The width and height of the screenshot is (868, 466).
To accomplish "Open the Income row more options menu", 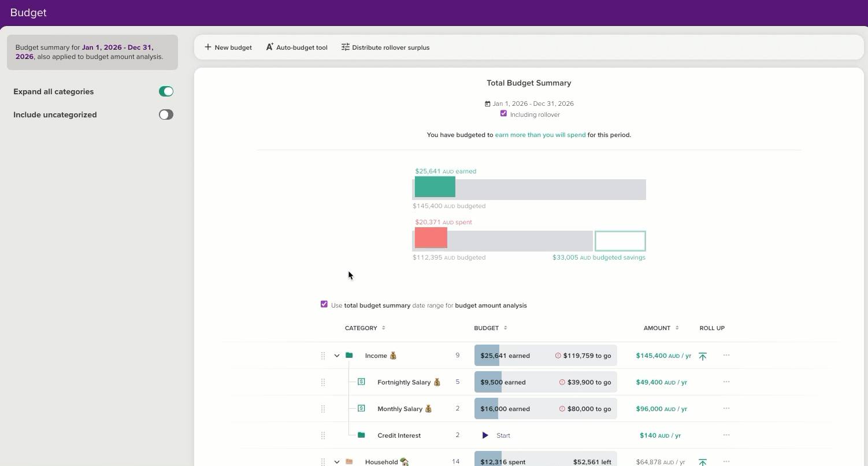I will [x=726, y=355].
